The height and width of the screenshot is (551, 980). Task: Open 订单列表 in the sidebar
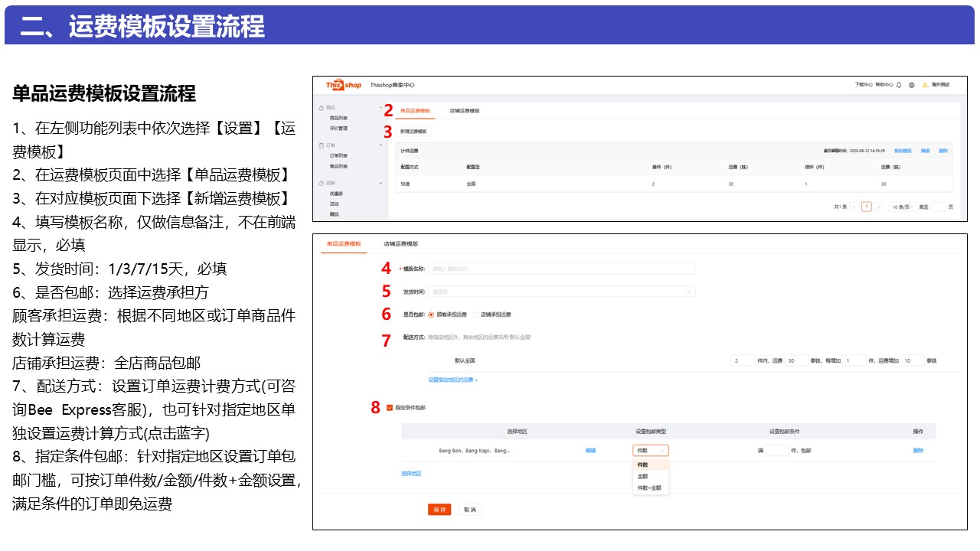[x=338, y=155]
